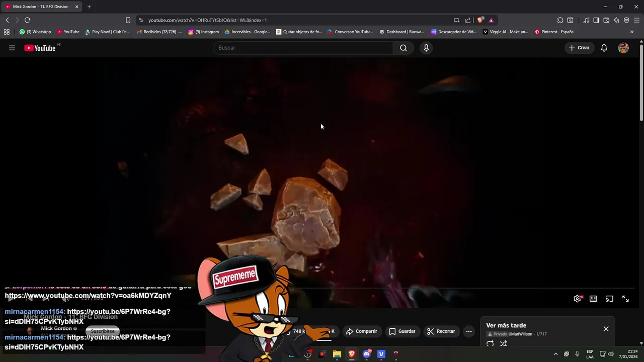Open the account avatar menu
644x362 pixels.
(623, 48)
